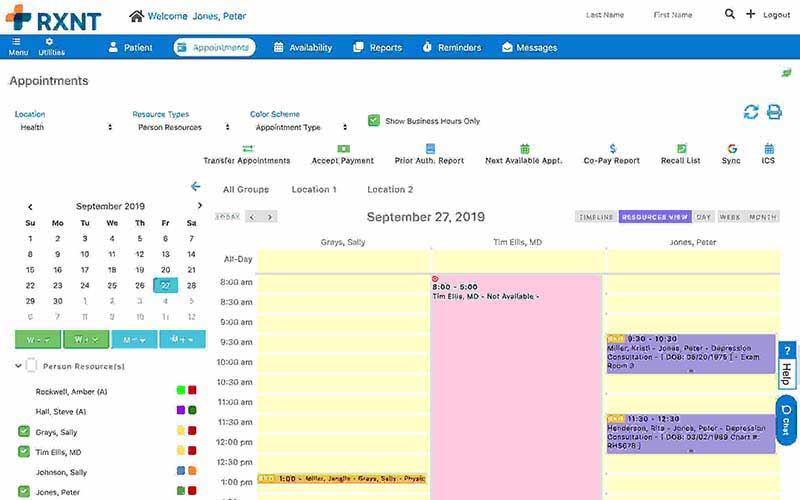The width and height of the screenshot is (800, 500).
Task: Collapse sidebar with the blue left arrow
Action: coord(195,186)
